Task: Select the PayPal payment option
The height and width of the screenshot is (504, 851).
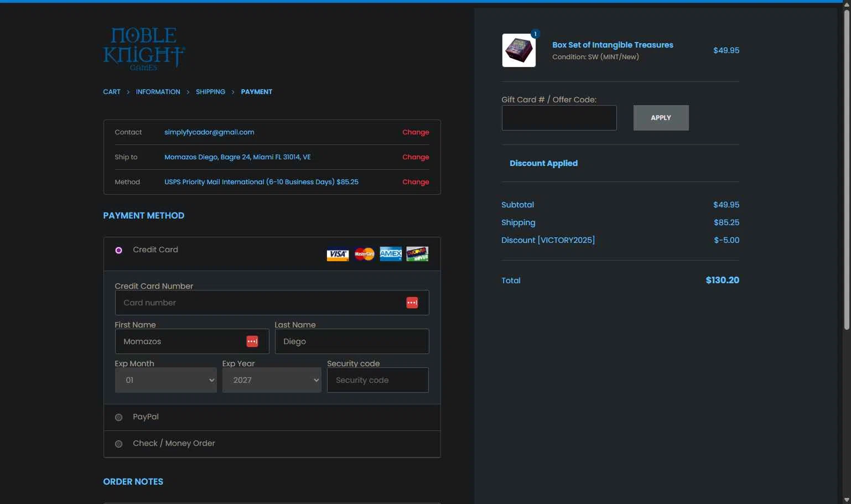Action: (x=118, y=417)
